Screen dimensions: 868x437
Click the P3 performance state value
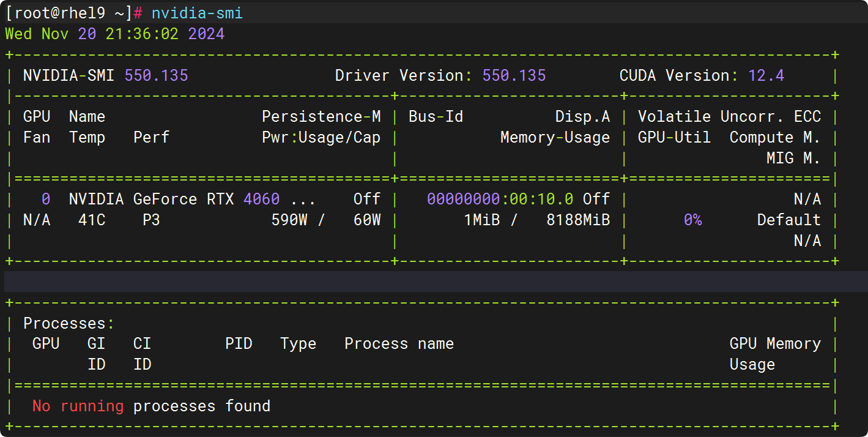point(151,220)
